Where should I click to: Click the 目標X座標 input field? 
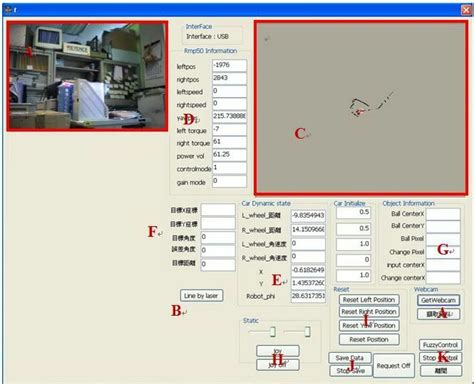click(218, 210)
